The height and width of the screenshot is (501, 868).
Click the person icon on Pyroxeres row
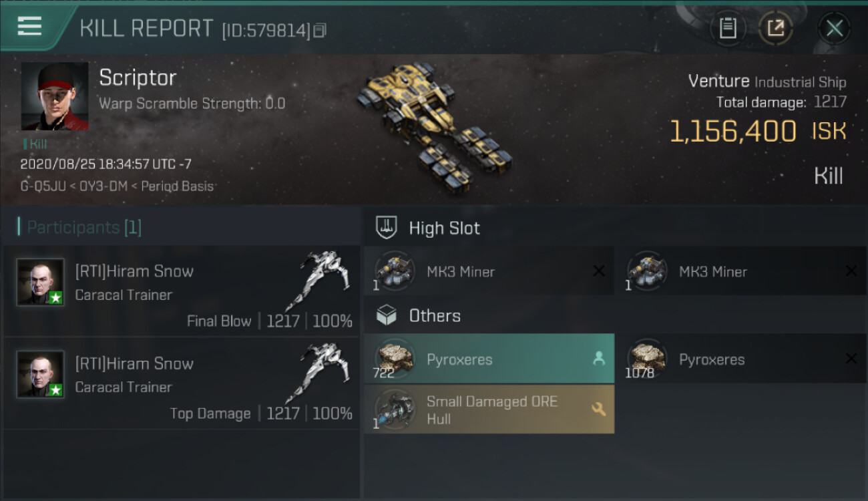point(598,359)
